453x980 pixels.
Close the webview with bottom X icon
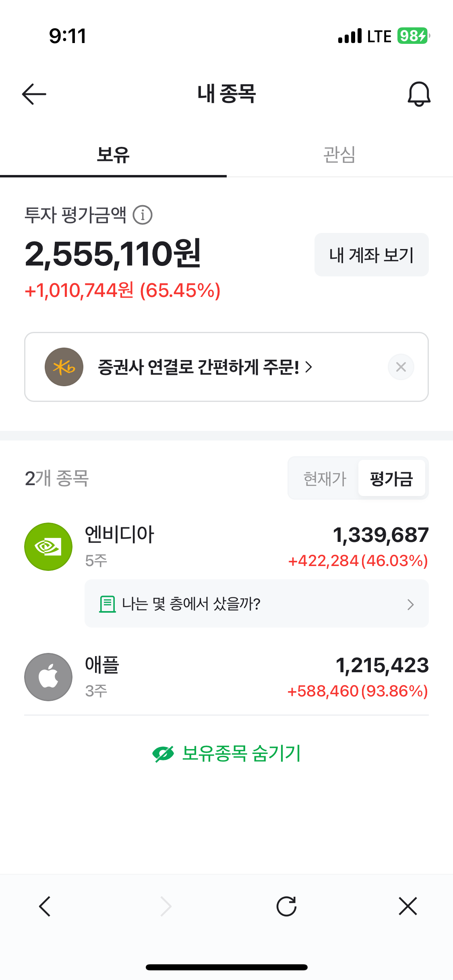[x=407, y=906]
